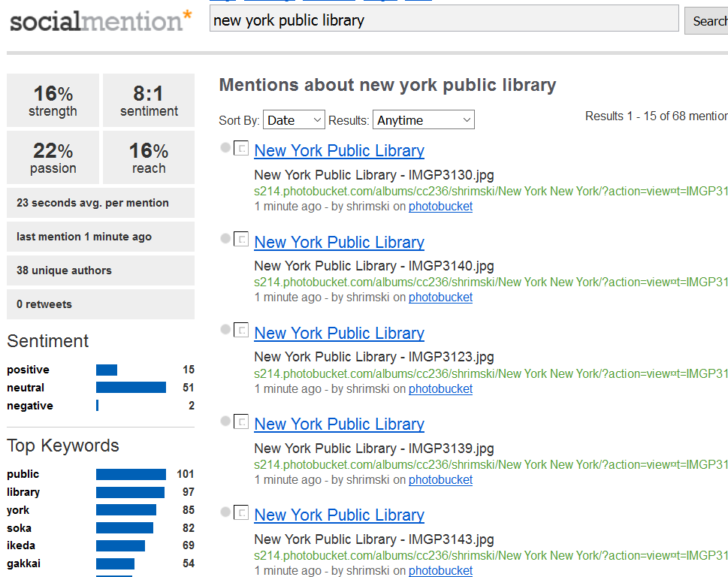The height and width of the screenshot is (577, 728).
Task: Click the "0 retweets" text
Action: (x=44, y=304)
